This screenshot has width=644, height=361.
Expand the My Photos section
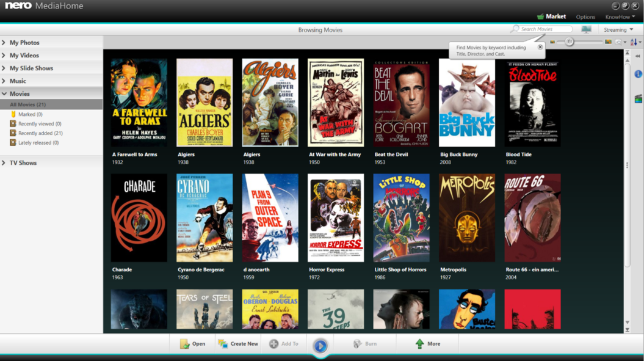click(51, 42)
